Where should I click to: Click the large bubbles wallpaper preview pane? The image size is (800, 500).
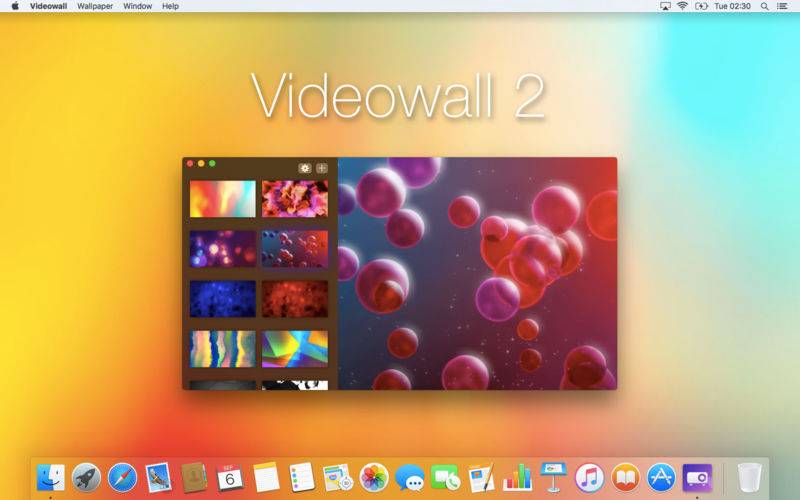coord(478,273)
